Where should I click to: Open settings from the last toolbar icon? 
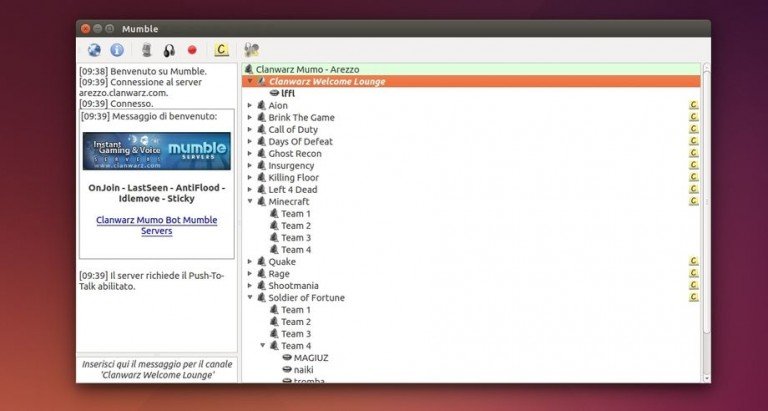[251, 49]
